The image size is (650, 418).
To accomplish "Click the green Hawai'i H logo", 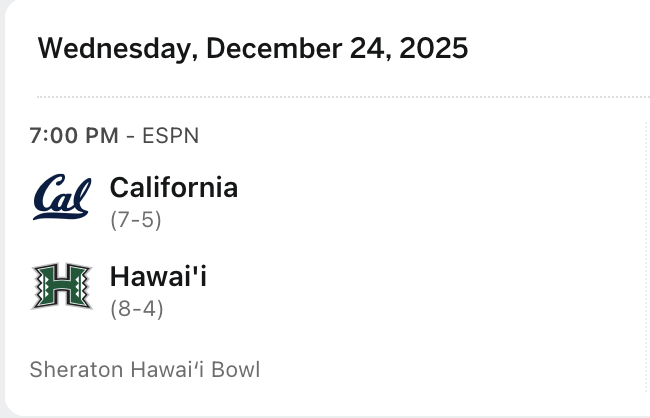I will click(62, 286).
